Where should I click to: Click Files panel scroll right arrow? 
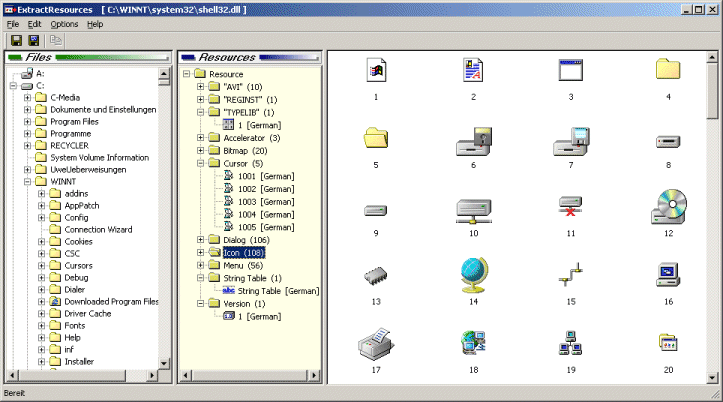[152, 375]
